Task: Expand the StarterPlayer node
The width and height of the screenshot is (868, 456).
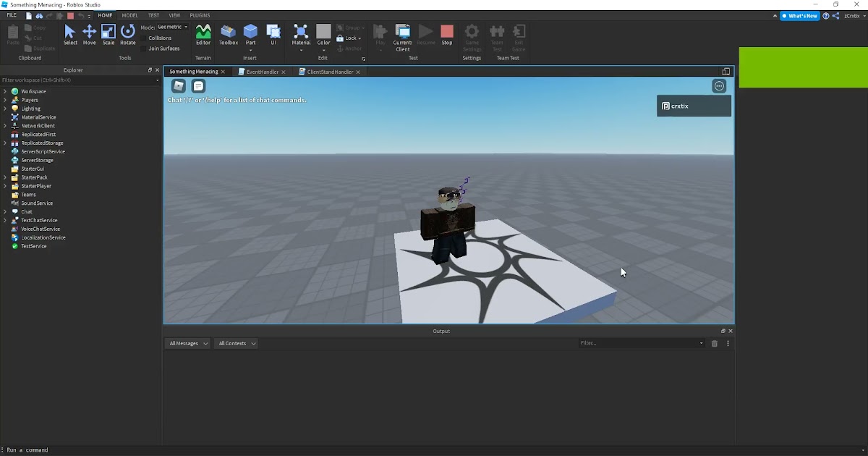Action: (5, 186)
